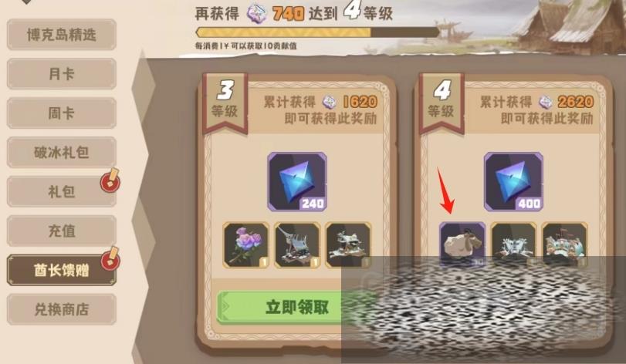Select the highlighted 酋长馈赠 tab
The image size is (626, 364).
62,270
